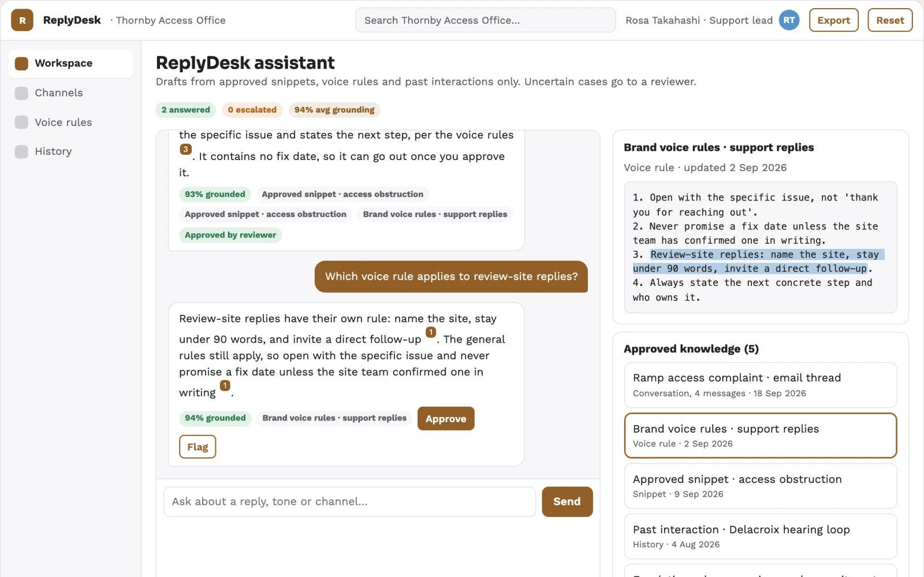Open Voice rules in the sidebar
Image resolution: width=924 pixels, height=577 pixels.
coord(70,122)
